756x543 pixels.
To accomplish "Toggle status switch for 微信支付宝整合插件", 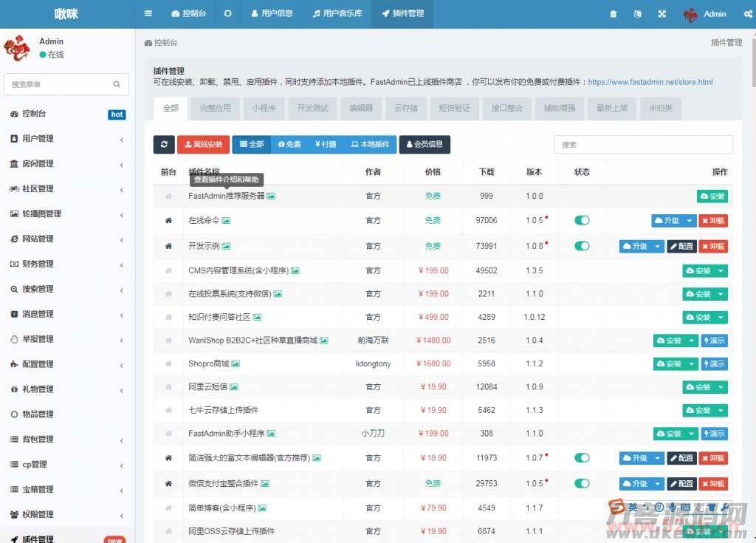I will tap(582, 483).
